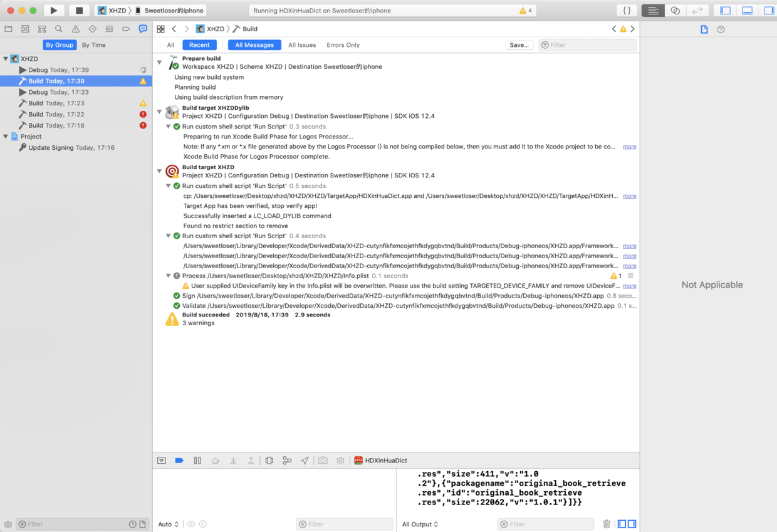This screenshot has height=532, width=777.
Task: Switch to the By Time tab
Action: point(93,45)
